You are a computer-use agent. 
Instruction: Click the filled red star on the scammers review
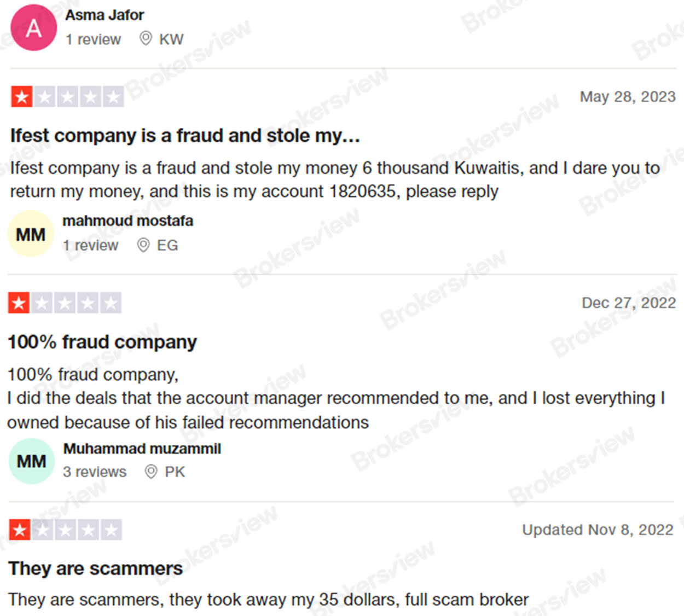click(19, 530)
